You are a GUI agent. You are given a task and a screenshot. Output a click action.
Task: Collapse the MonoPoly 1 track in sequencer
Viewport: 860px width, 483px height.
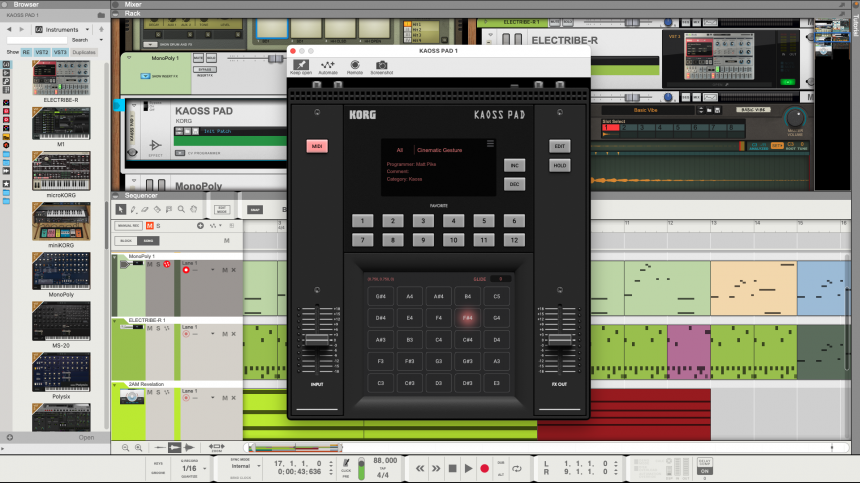click(115, 257)
